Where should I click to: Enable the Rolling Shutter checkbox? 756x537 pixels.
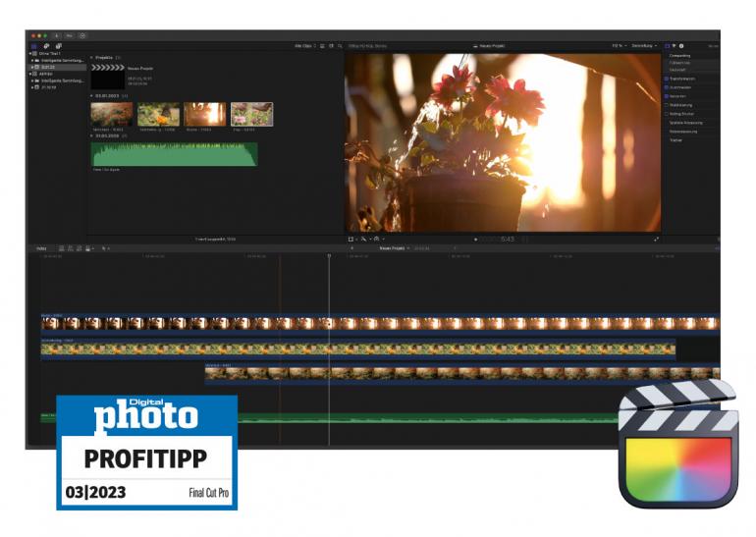tap(667, 114)
